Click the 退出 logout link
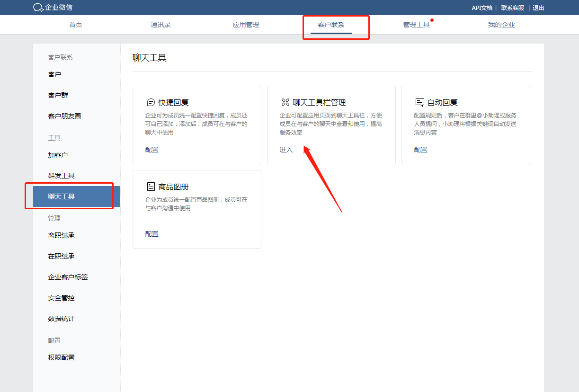This screenshot has width=579, height=392. [x=538, y=8]
